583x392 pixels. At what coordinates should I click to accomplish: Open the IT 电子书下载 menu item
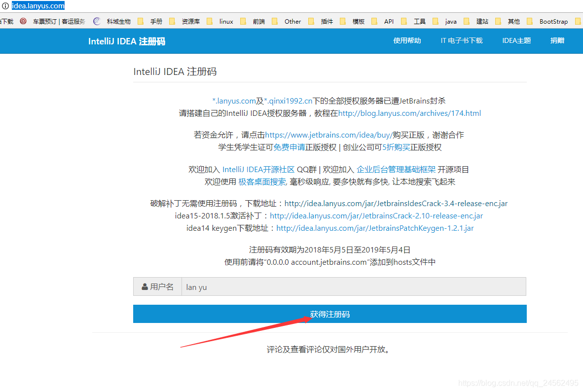[461, 40]
